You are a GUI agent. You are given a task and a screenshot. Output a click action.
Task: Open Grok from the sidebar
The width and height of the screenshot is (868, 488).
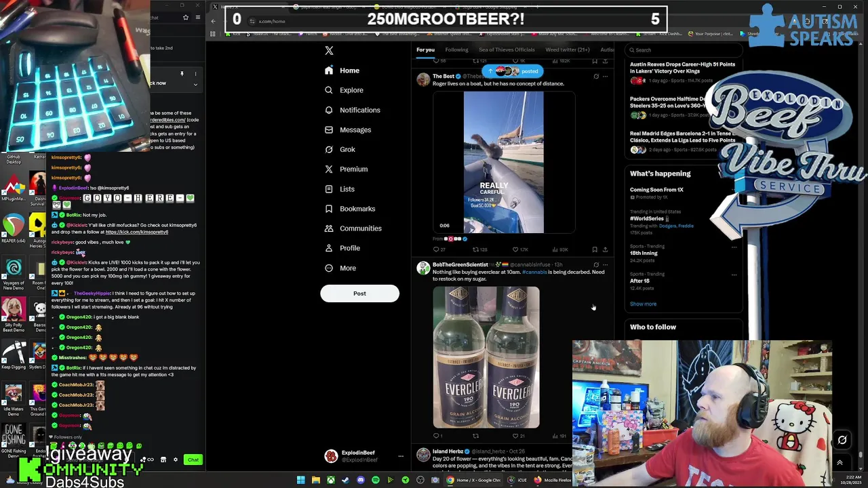click(340, 149)
